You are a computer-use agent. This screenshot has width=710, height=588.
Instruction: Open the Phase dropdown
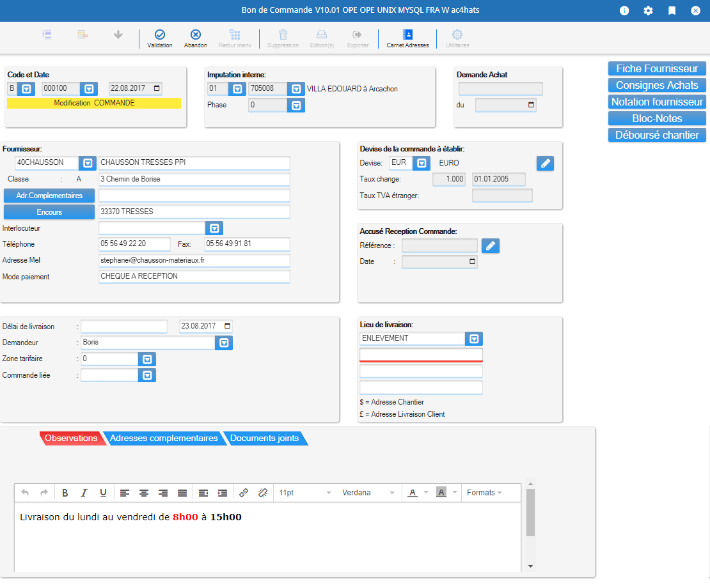[x=296, y=105]
